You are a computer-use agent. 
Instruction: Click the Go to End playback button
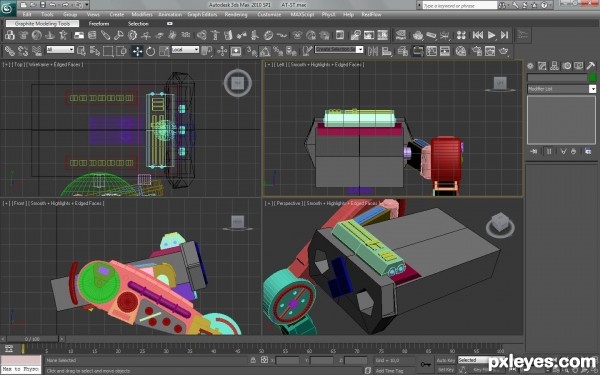(505, 35)
